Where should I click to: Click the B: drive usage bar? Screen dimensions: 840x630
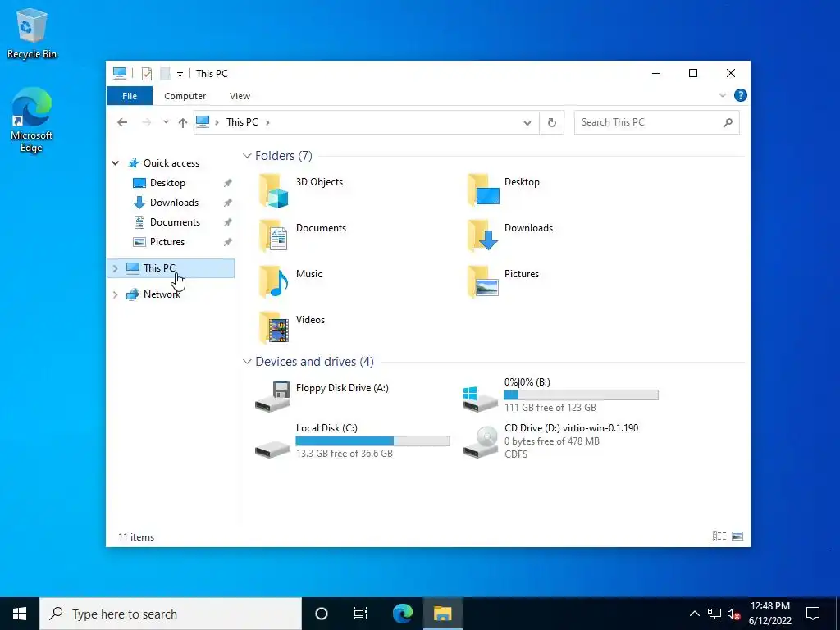[581, 395]
